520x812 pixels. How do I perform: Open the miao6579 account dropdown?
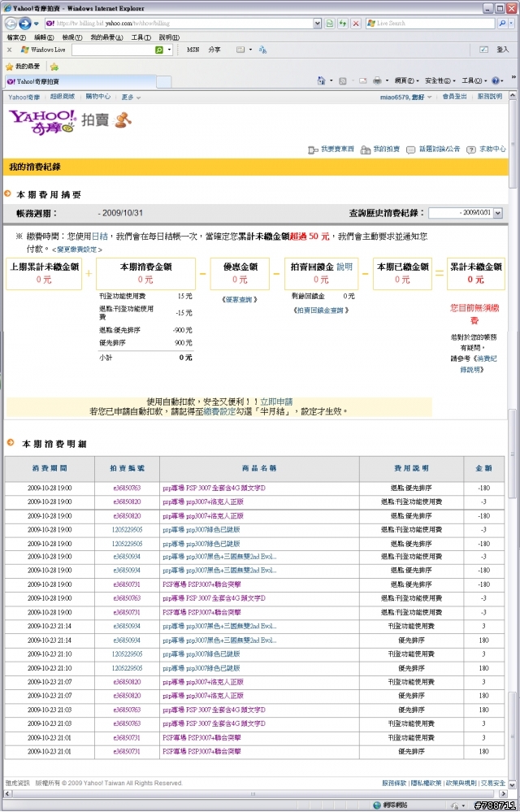point(405,98)
